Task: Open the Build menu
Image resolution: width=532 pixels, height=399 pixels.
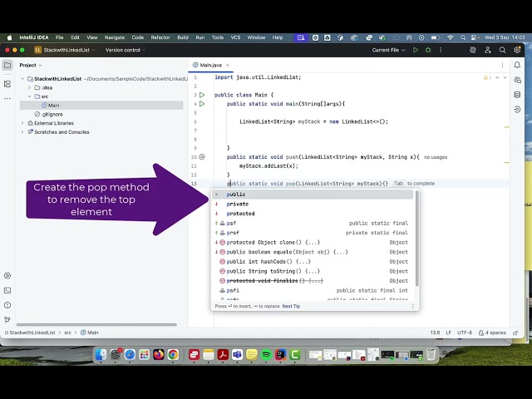Action: coord(183,37)
